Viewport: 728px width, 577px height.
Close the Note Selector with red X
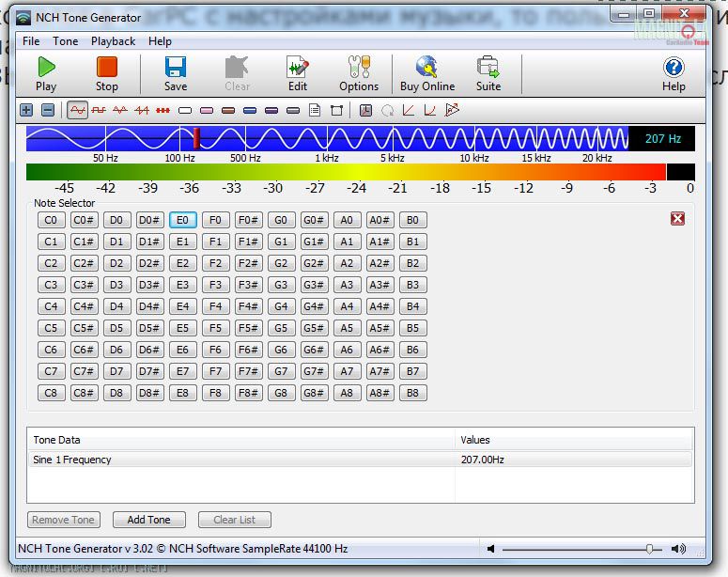pyautogui.click(x=677, y=218)
